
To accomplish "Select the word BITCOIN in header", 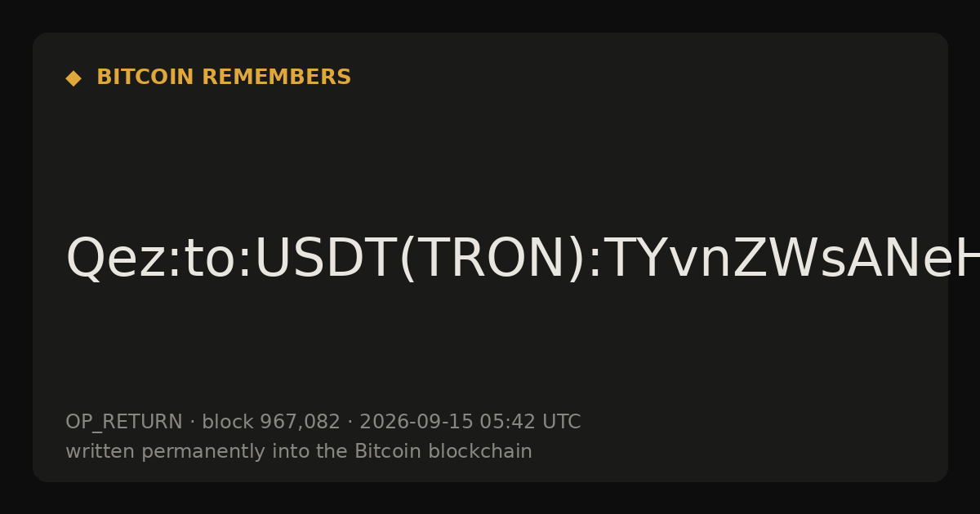I will click(x=146, y=78).
